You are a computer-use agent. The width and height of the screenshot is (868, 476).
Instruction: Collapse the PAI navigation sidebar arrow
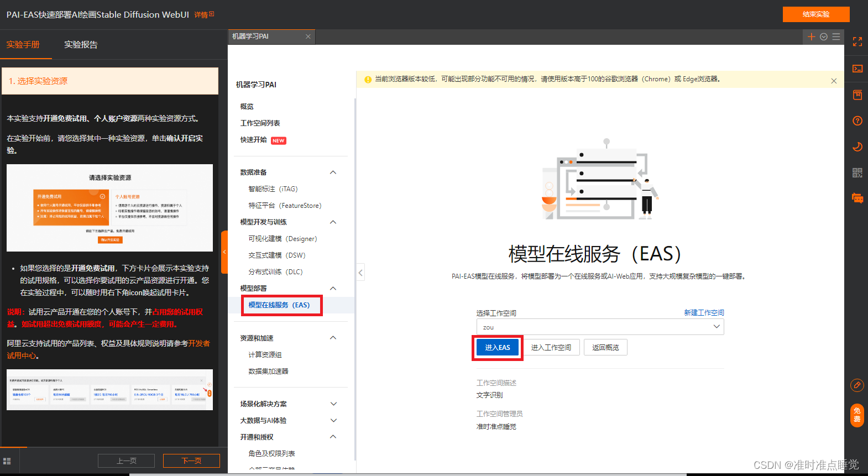[x=360, y=273]
